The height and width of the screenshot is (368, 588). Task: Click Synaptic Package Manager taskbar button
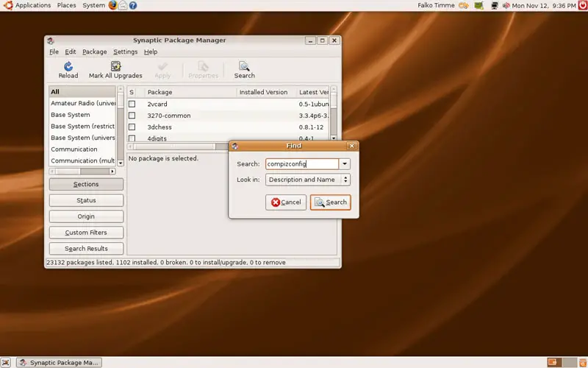pyautogui.click(x=60, y=362)
